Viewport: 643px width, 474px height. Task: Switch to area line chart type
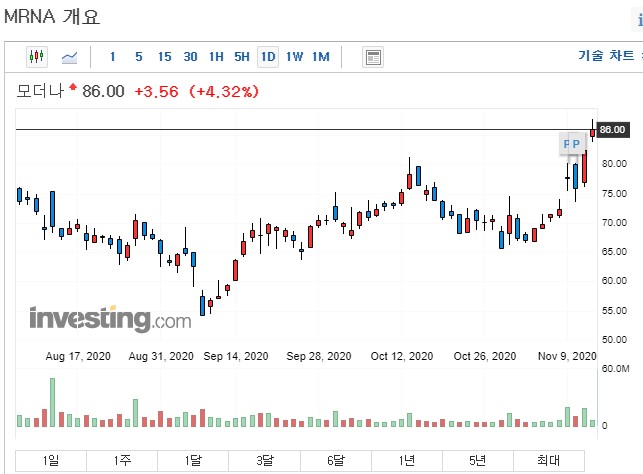tap(69, 57)
